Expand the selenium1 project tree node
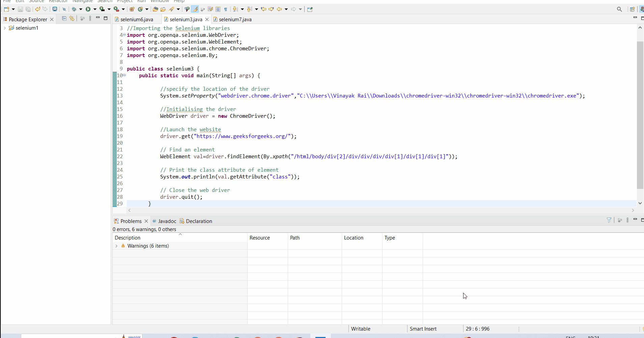 (x=5, y=28)
